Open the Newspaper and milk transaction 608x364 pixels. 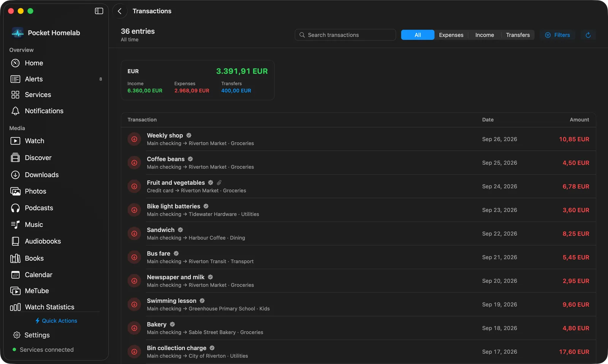coord(358,281)
